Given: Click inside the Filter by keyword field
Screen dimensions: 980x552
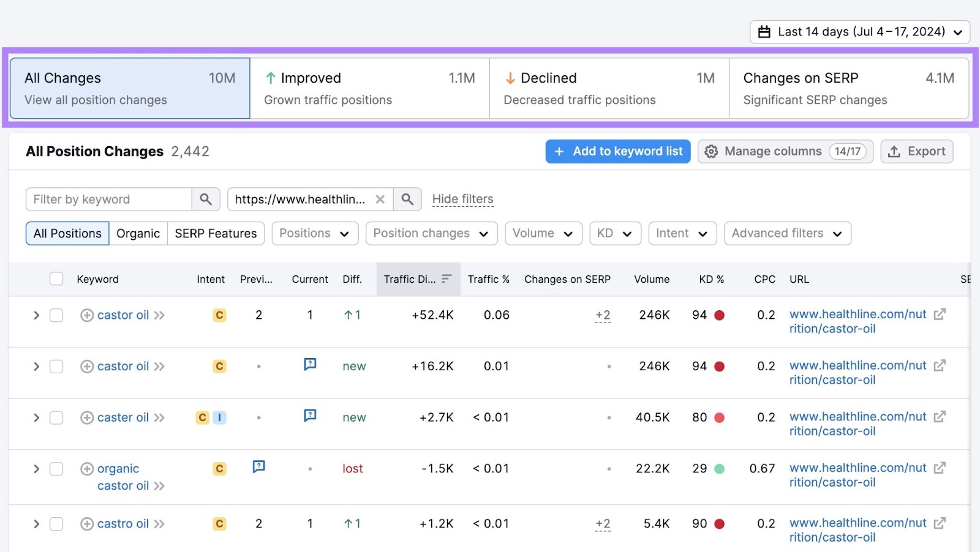Looking at the screenshot, I should click(110, 199).
